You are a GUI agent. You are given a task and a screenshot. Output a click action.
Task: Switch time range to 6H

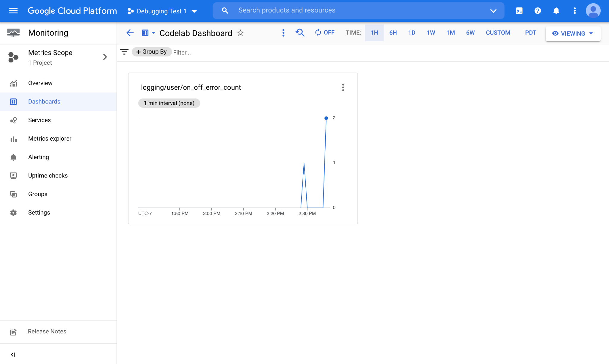tap(393, 33)
